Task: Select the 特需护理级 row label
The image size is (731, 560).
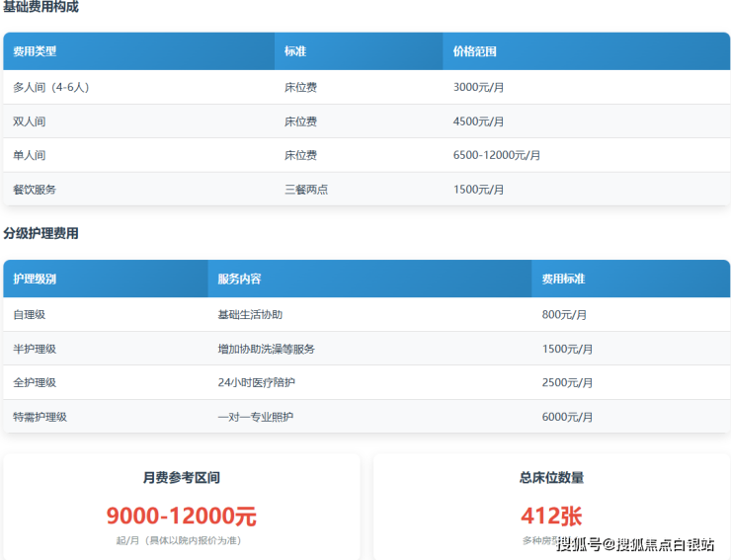Action: click(x=41, y=417)
